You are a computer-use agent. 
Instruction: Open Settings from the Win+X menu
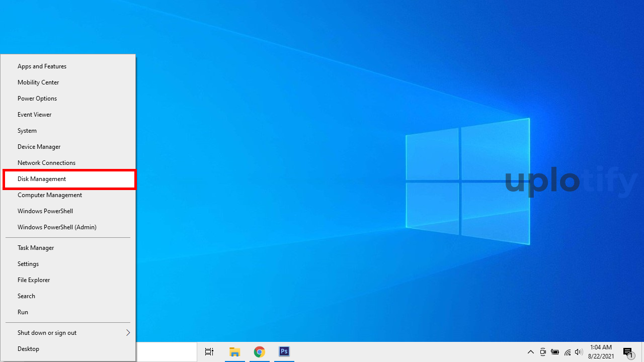28,264
